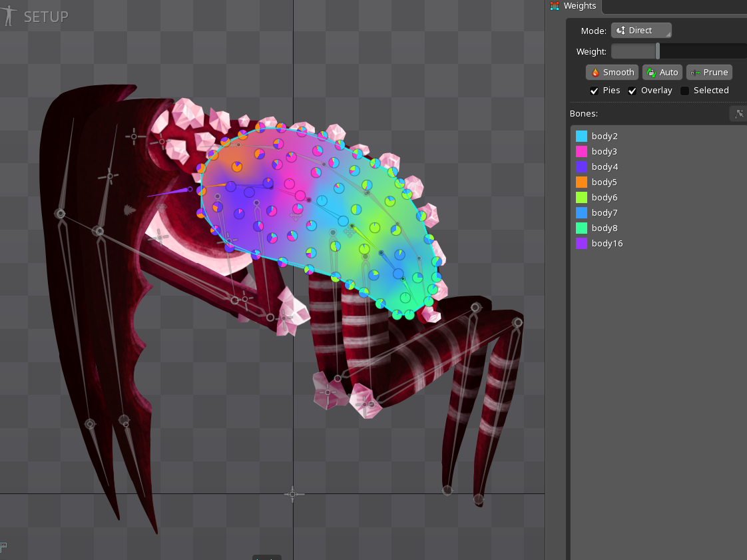This screenshot has height=560, width=747.
Task: Click the Setup mode figure icon
Action: pos(9,16)
